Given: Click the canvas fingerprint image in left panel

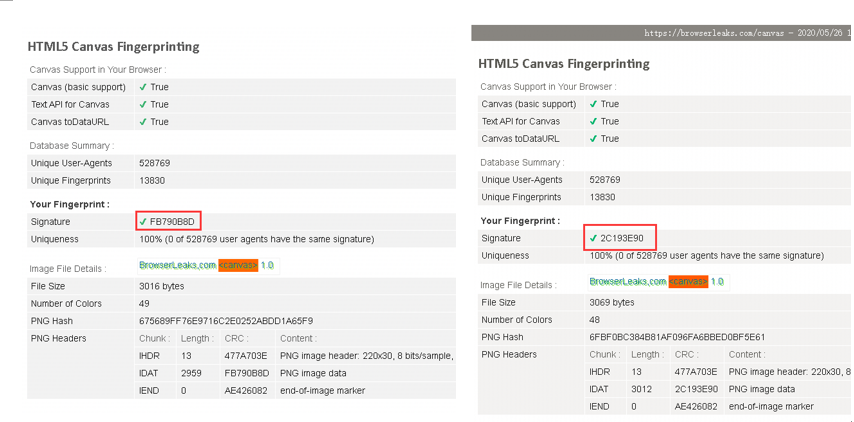Looking at the screenshot, I should tap(206, 265).
